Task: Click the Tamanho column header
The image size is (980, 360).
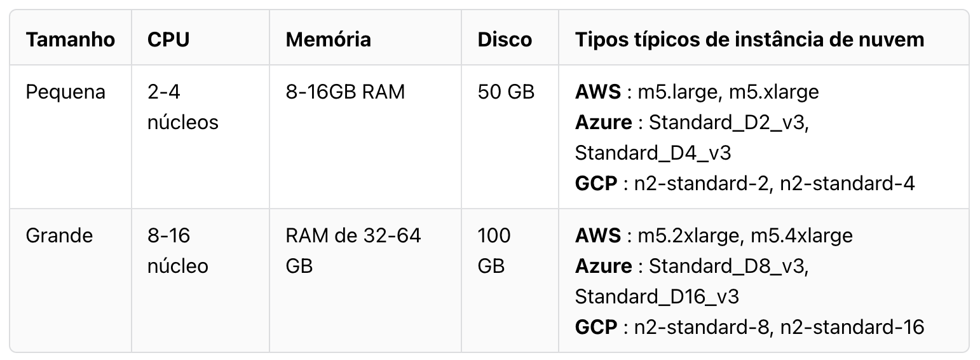Action: 71,39
